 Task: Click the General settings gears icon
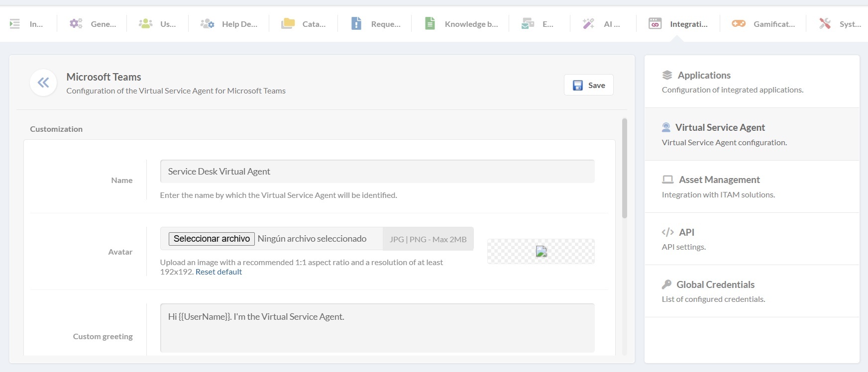(76, 23)
